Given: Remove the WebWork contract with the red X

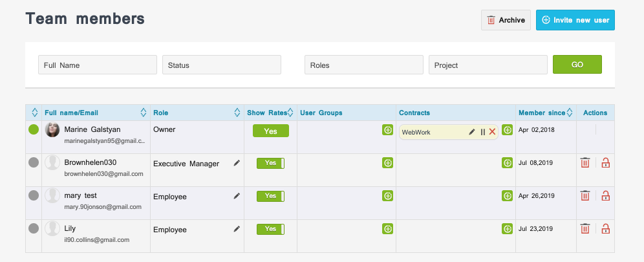Looking at the screenshot, I should point(492,132).
